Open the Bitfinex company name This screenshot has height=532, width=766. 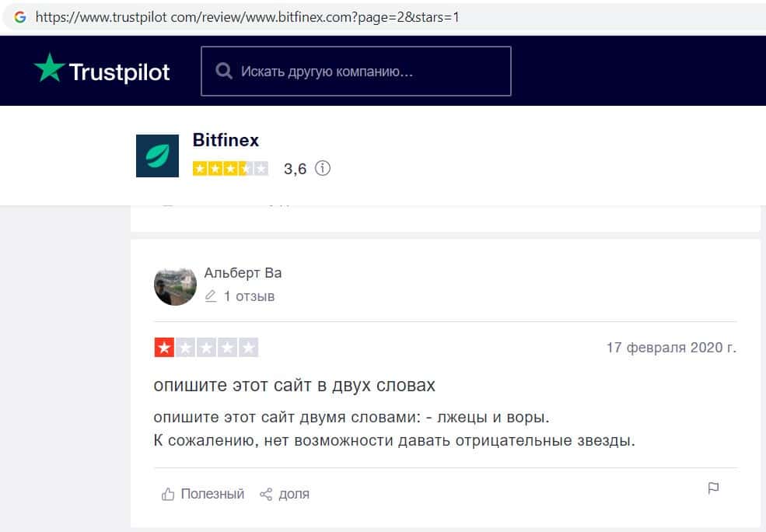coord(226,140)
